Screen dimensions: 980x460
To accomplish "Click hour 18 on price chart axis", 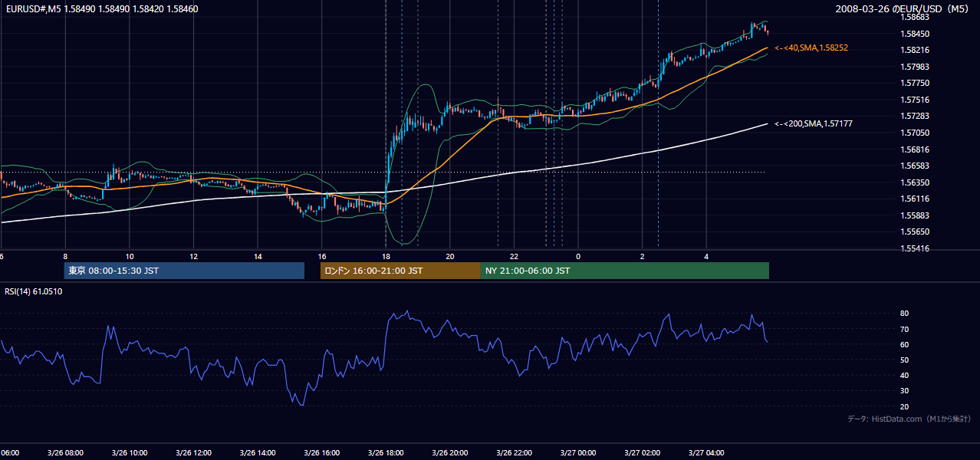I will (386, 256).
